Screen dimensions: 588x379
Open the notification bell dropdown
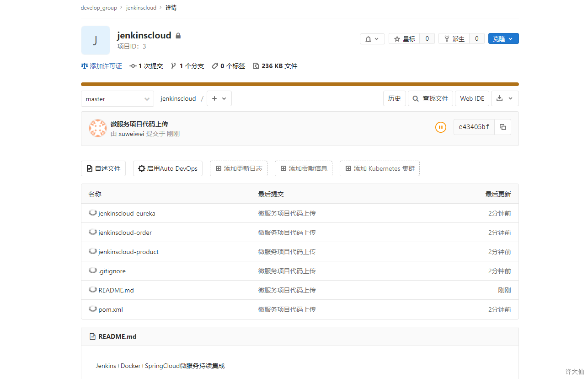[x=372, y=39]
